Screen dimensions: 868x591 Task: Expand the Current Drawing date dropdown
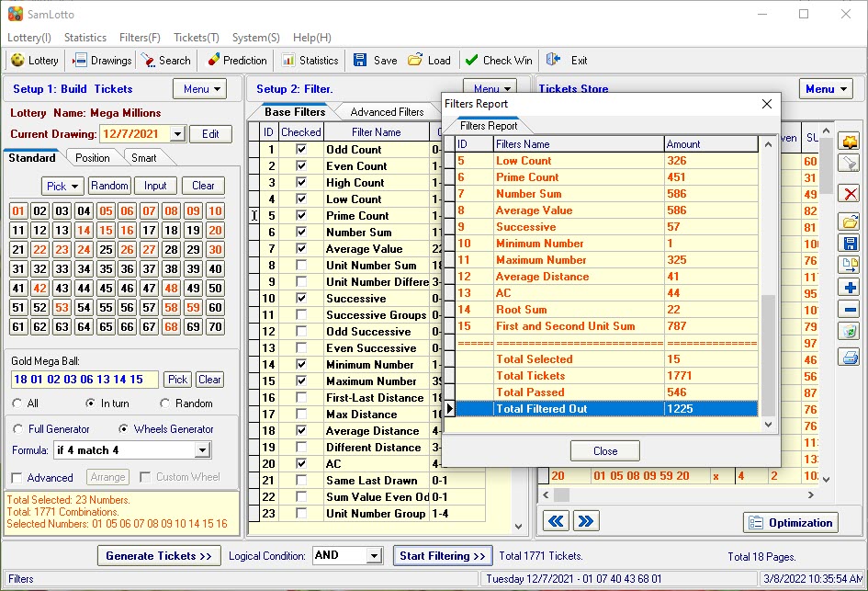(x=178, y=134)
